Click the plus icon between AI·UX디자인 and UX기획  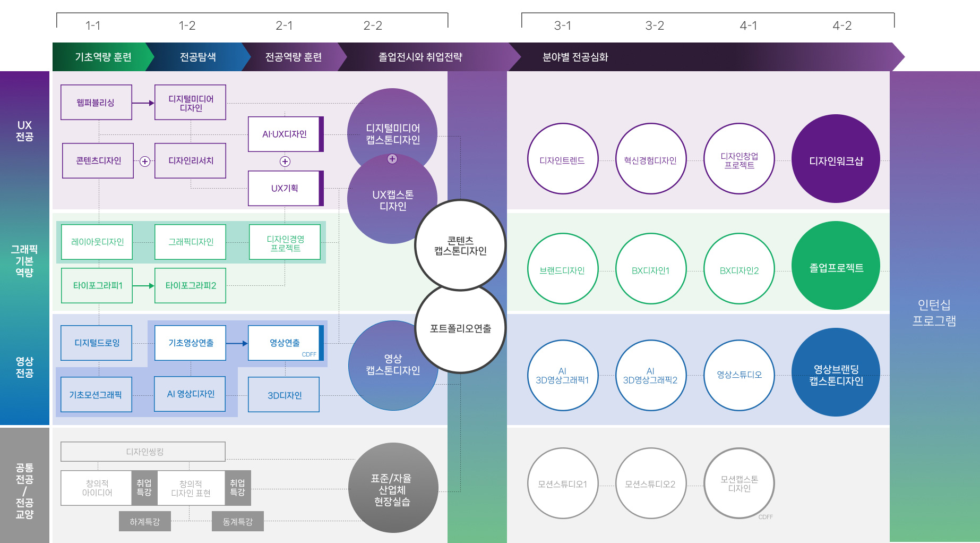click(x=285, y=162)
